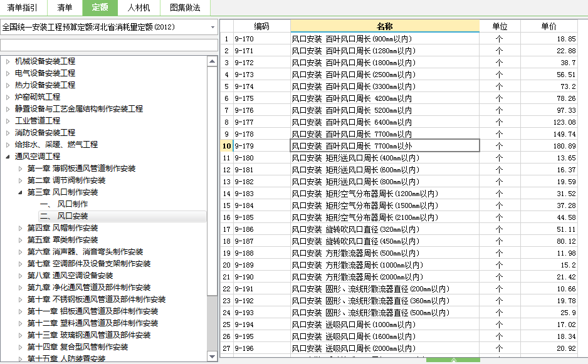
Task: Select the 定额 tab
Action: [100, 8]
